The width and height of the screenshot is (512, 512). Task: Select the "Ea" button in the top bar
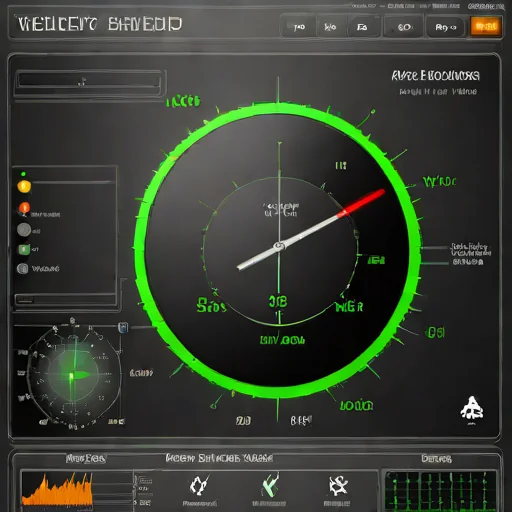(363, 27)
